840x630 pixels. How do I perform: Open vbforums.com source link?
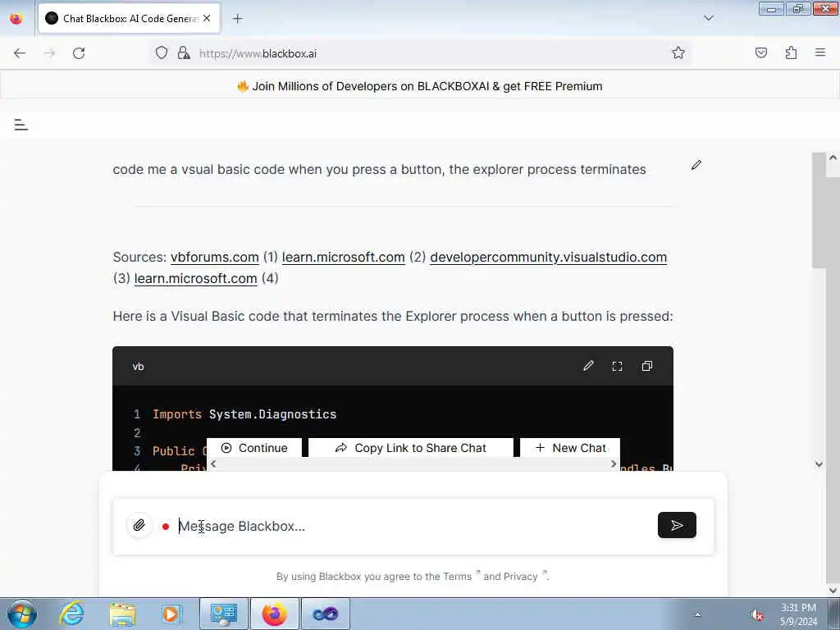[x=214, y=257]
